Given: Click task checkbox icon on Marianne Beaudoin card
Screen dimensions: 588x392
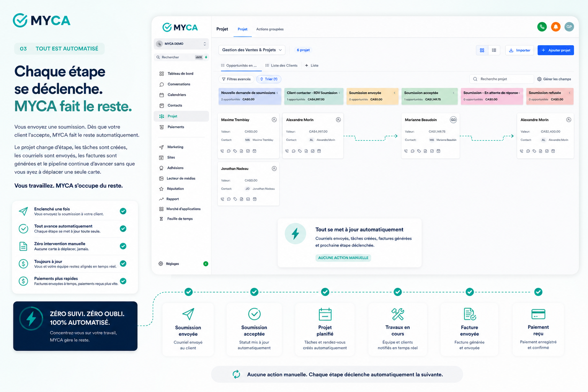Looking at the screenshot, I should tap(432, 151).
